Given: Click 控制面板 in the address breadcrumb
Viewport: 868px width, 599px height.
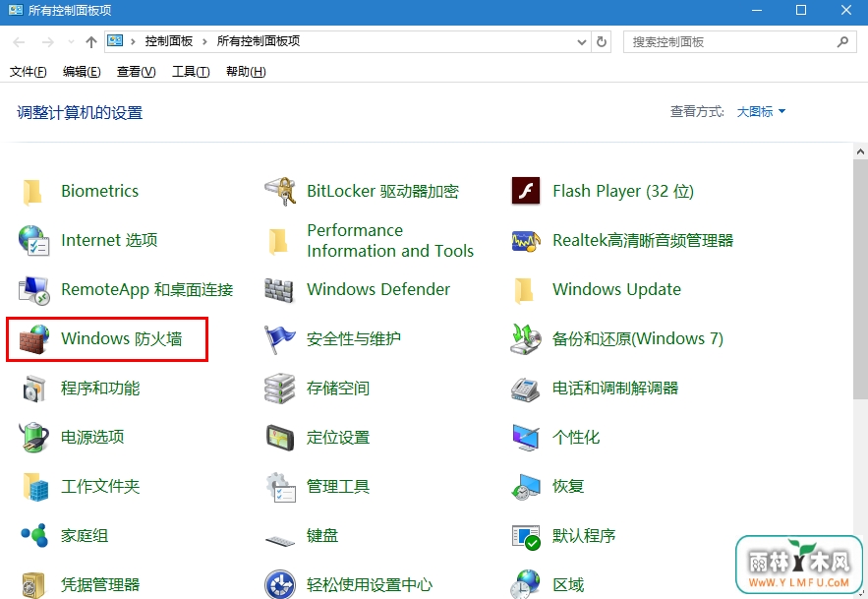Looking at the screenshot, I should [x=169, y=41].
